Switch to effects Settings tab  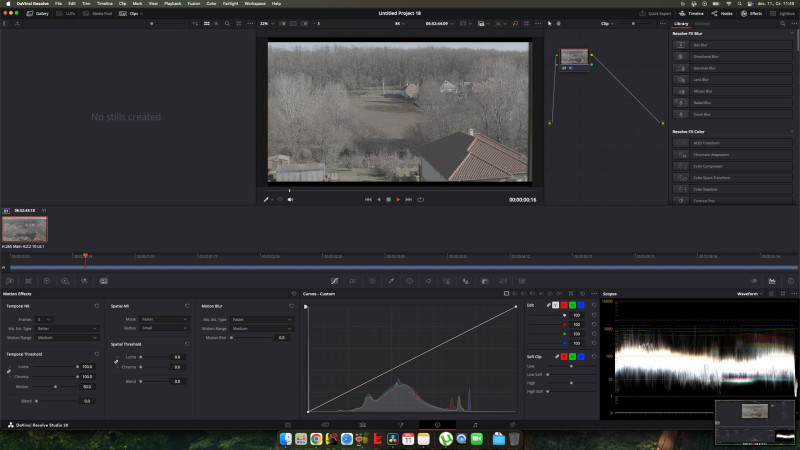pos(703,23)
